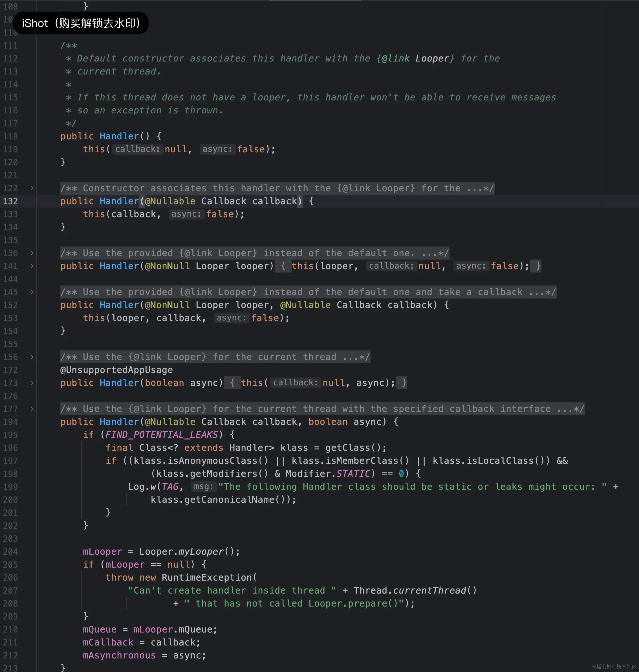Screen dimensions: 639x672
Task: Unfold Handler(boolean async) body at line 173
Action: (32, 383)
